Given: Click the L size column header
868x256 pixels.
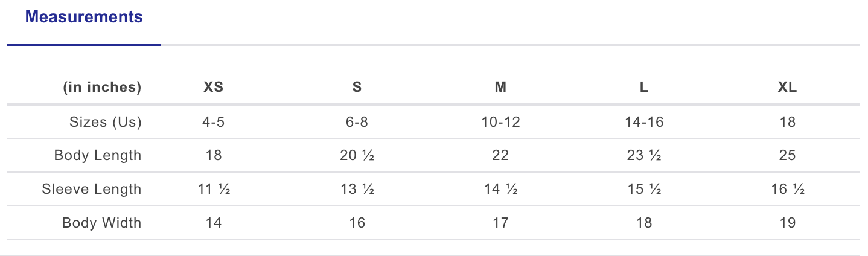Looking at the screenshot, I should point(644,87).
